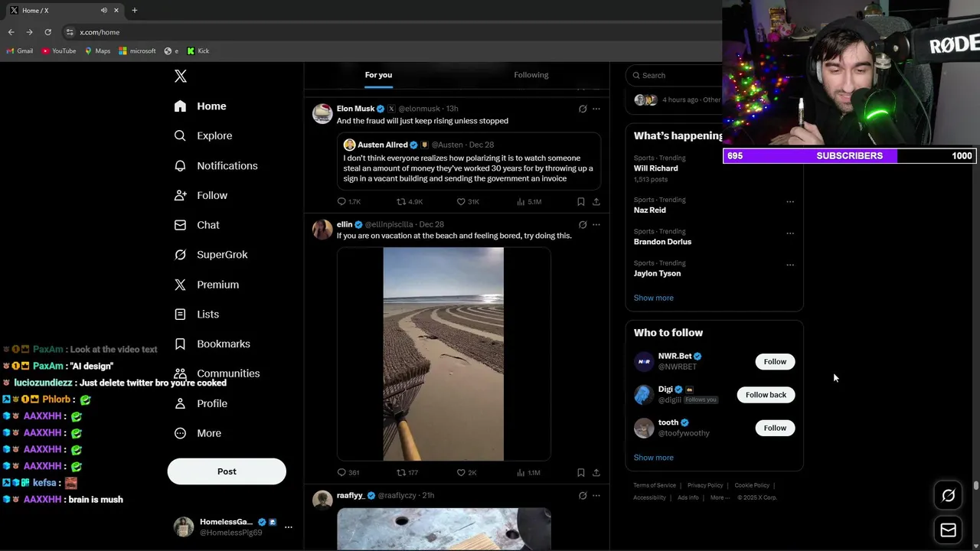This screenshot has width=980, height=551.
Task: Reply to Elon Musk's post
Action: [349, 201]
